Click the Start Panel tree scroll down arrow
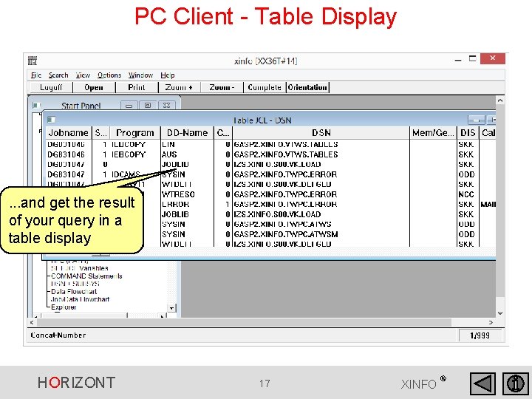 (171, 308)
